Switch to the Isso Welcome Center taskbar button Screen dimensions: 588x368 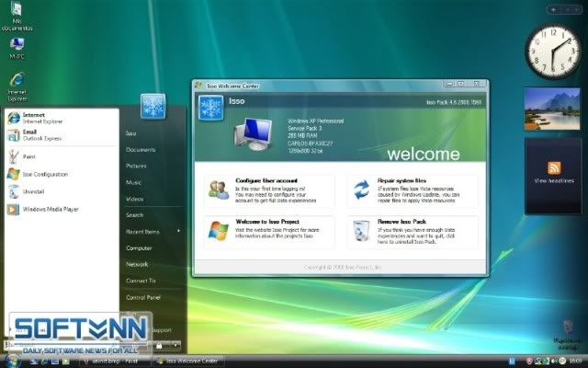click(x=188, y=362)
